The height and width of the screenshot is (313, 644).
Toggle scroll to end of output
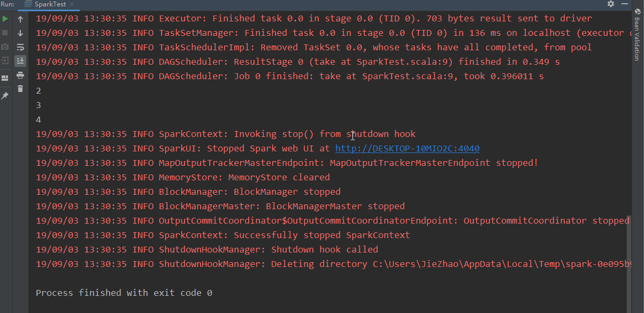click(20, 61)
